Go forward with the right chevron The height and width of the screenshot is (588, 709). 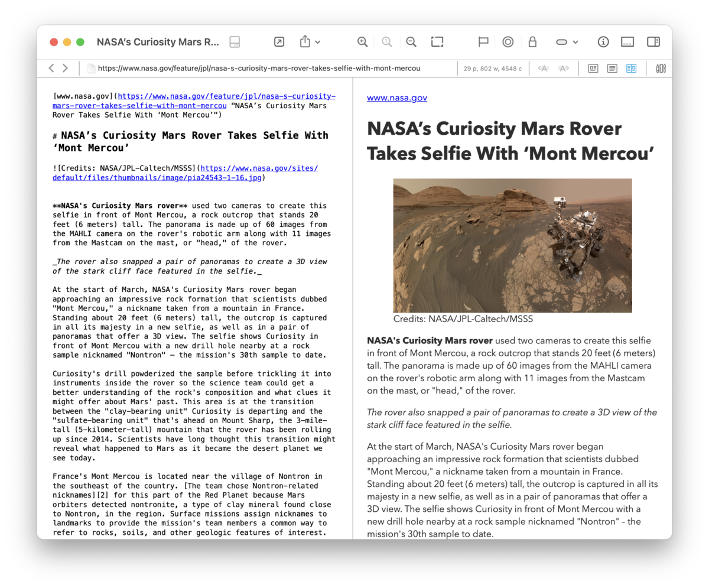coord(65,68)
